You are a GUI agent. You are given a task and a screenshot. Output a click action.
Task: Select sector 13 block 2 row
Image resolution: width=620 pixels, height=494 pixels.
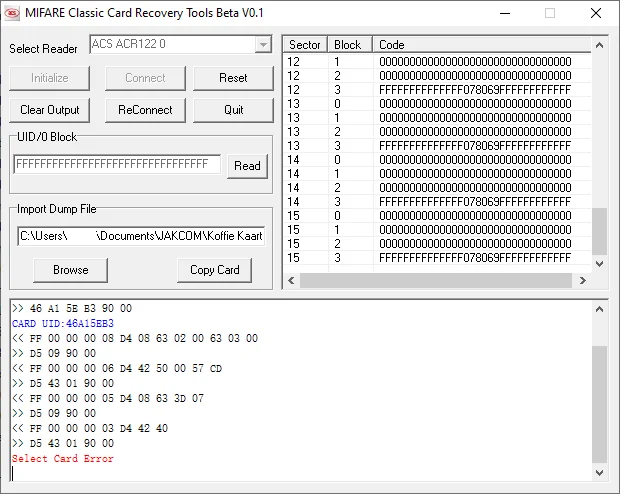(437, 132)
